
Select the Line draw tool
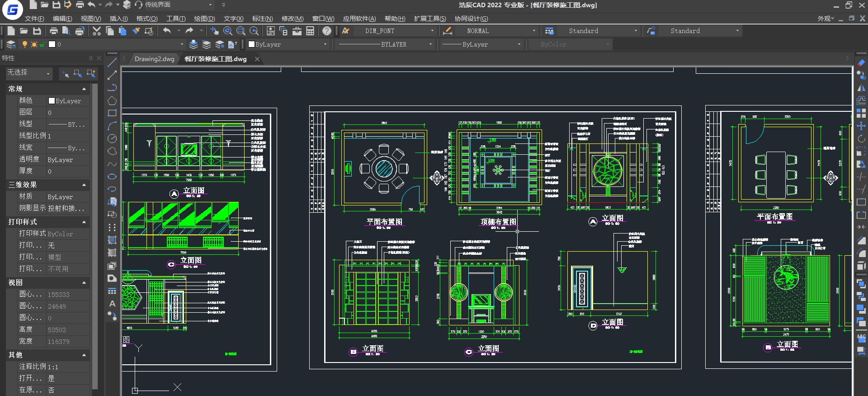coord(112,62)
